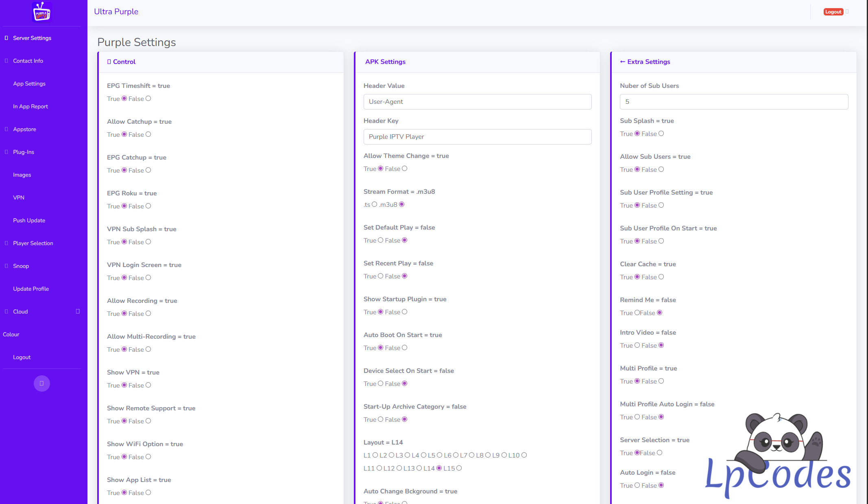Go to Push Update page

pyautogui.click(x=29, y=220)
